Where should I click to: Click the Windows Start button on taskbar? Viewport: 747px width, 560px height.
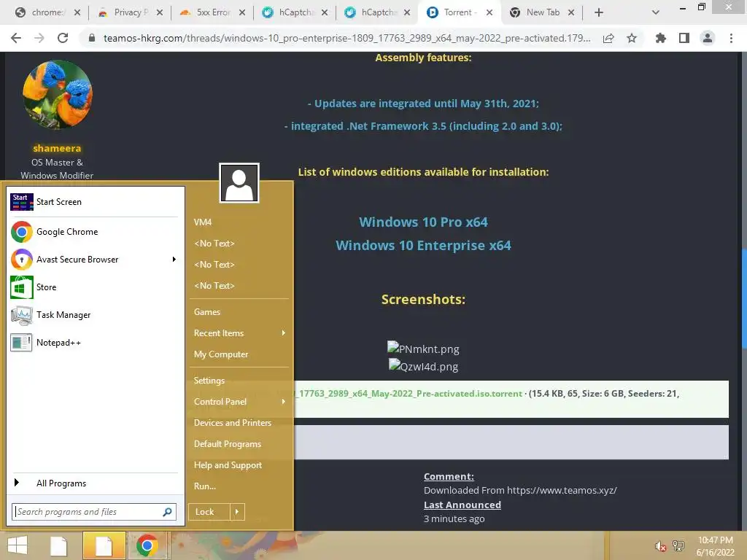pyautogui.click(x=18, y=545)
